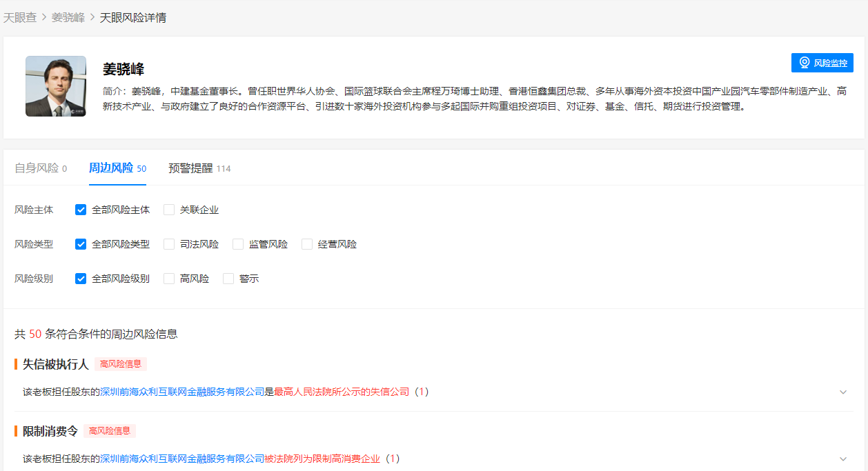Viewport: 868px width, 471px height.
Task: Open company link in 限制消费令 row
Action: click(x=183, y=459)
